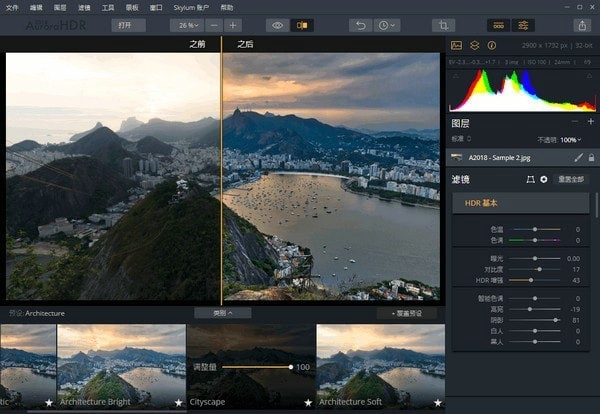Open the 文件 menu

[x=12, y=7]
